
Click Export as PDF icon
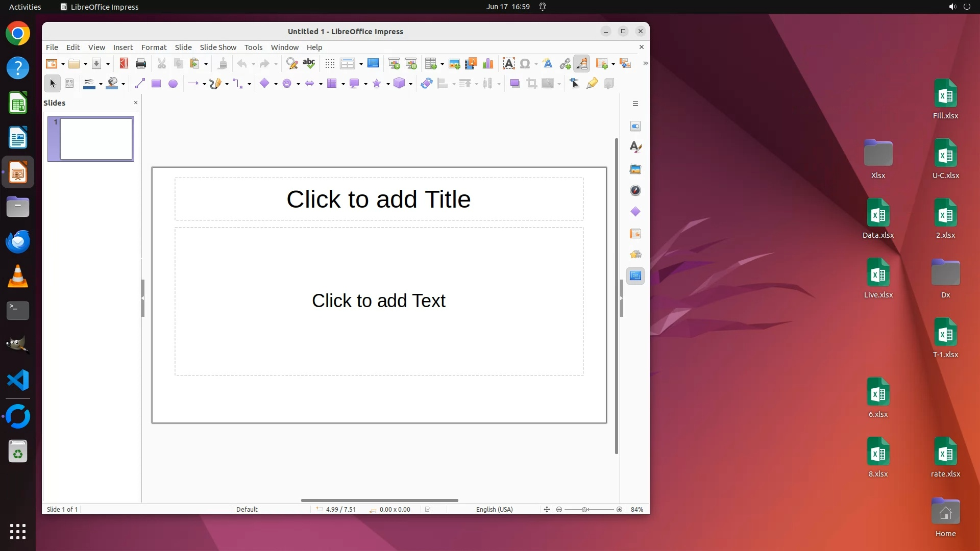124,64
